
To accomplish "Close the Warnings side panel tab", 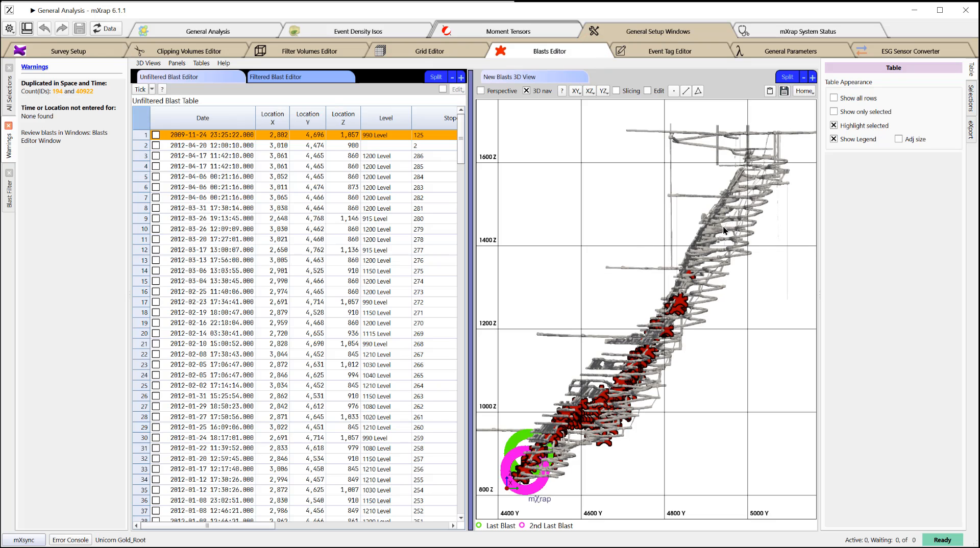I will tap(9, 126).
